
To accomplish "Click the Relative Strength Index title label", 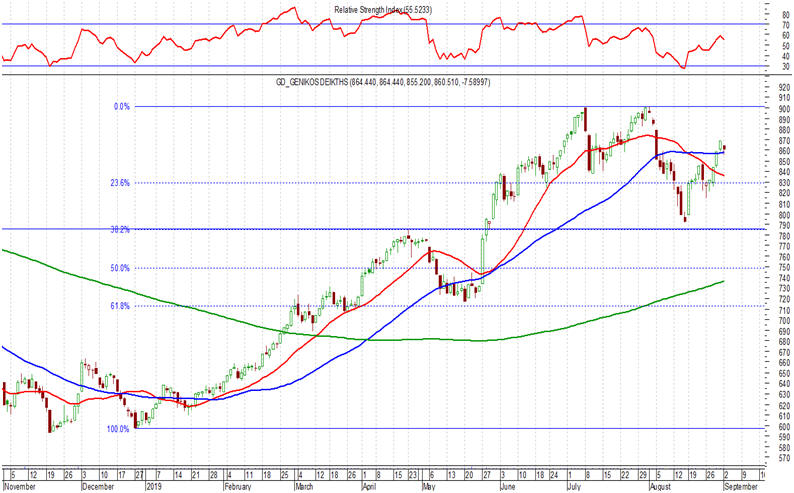I will click(x=383, y=10).
